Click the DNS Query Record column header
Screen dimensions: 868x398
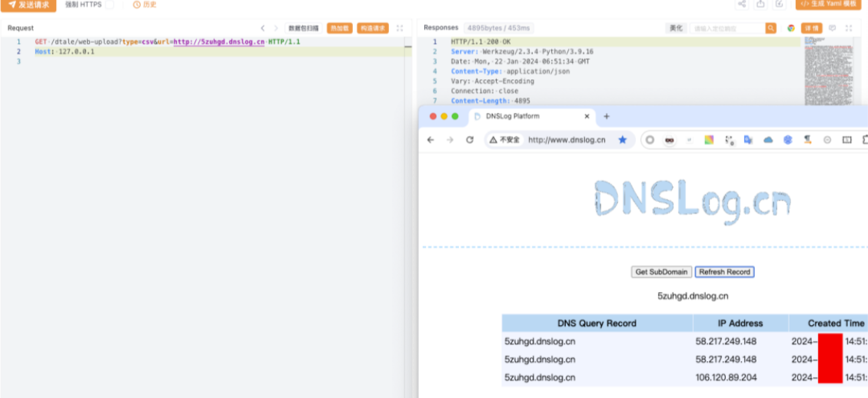tap(597, 323)
